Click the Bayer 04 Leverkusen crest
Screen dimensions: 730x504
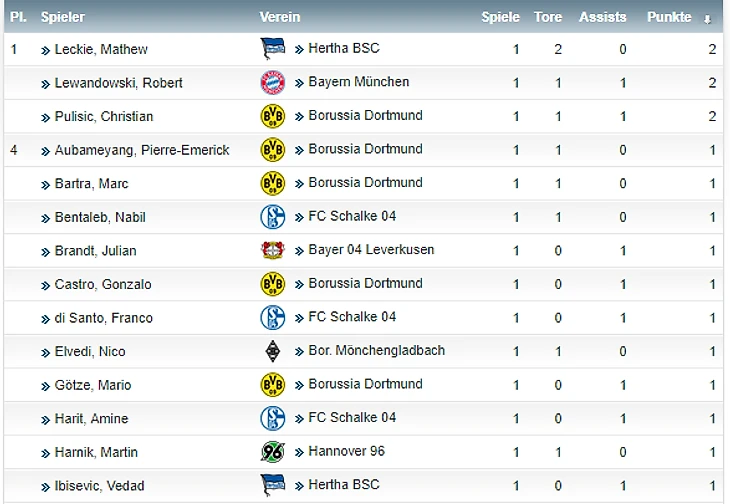[272, 250]
